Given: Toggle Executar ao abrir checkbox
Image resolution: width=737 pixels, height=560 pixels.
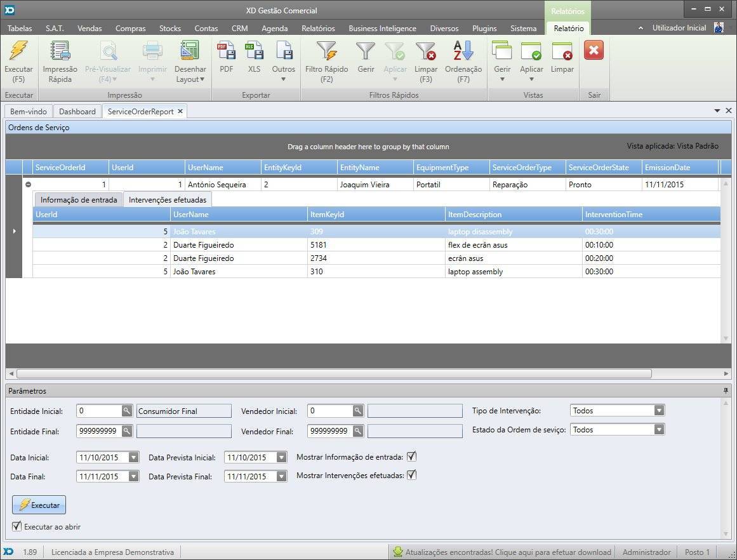Looking at the screenshot, I should [x=17, y=526].
